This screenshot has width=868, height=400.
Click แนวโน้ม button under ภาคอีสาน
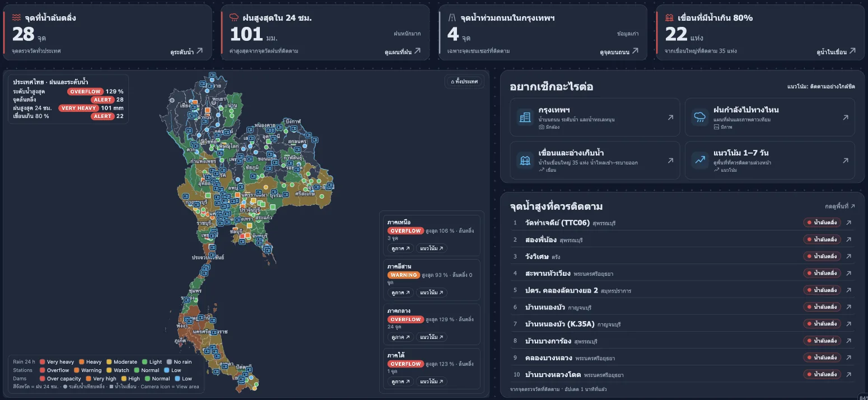tap(431, 292)
